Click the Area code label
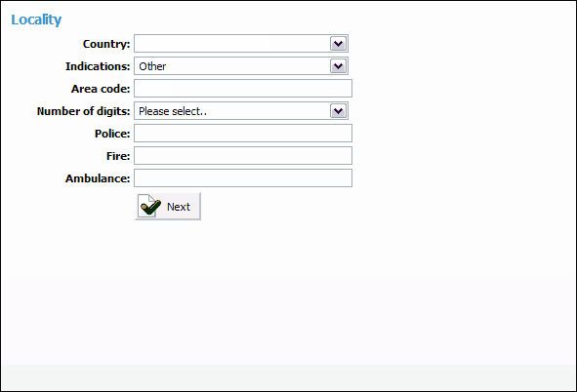This screenshot has width=577, height=392. pyautogui.click(x=101, y=89)
